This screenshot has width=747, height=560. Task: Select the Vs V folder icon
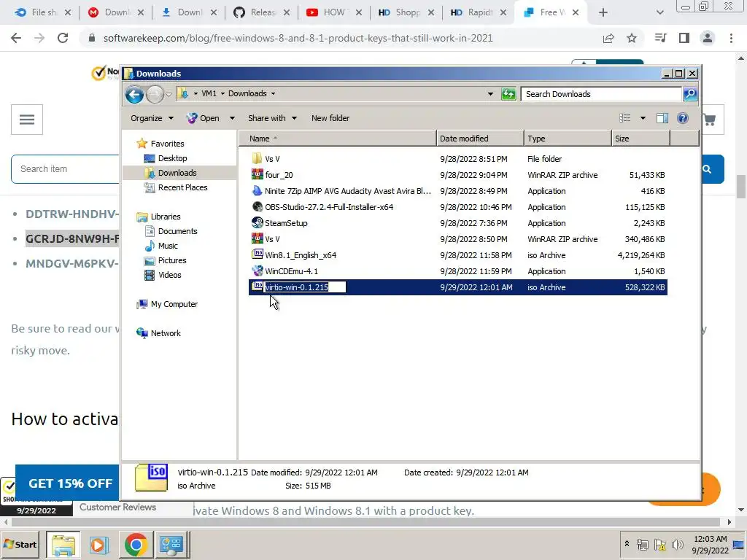pyautogui.click(x=257, y=158)
